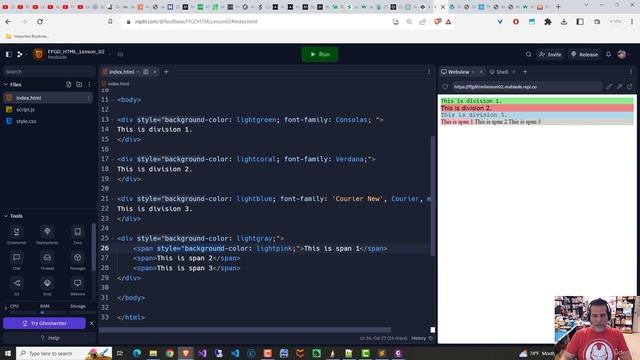The image size is (640, 360).
Task: Fold the div at line 25
Action: click(x=113, y=238)
